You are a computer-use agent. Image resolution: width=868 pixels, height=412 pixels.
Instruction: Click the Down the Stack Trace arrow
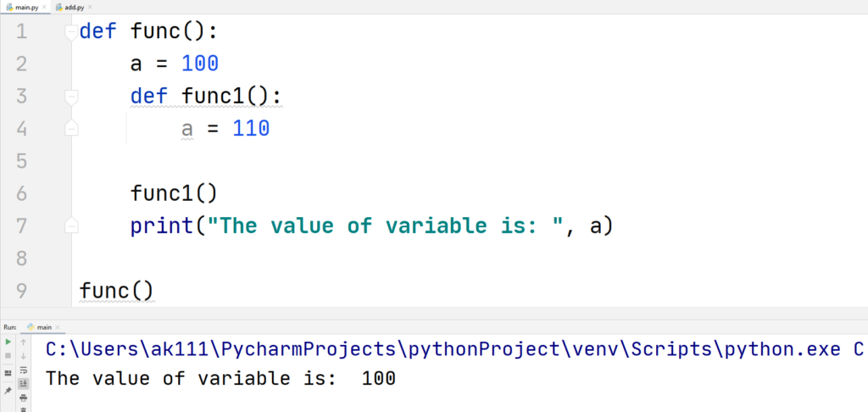tap(23, 355)
